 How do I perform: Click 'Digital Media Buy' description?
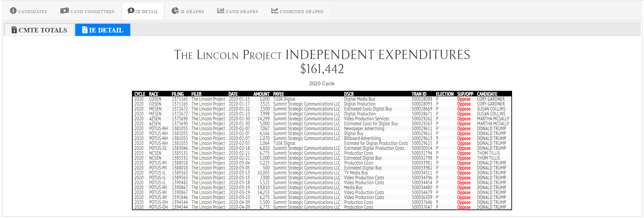pyautogui.click(x=359, y=99)
